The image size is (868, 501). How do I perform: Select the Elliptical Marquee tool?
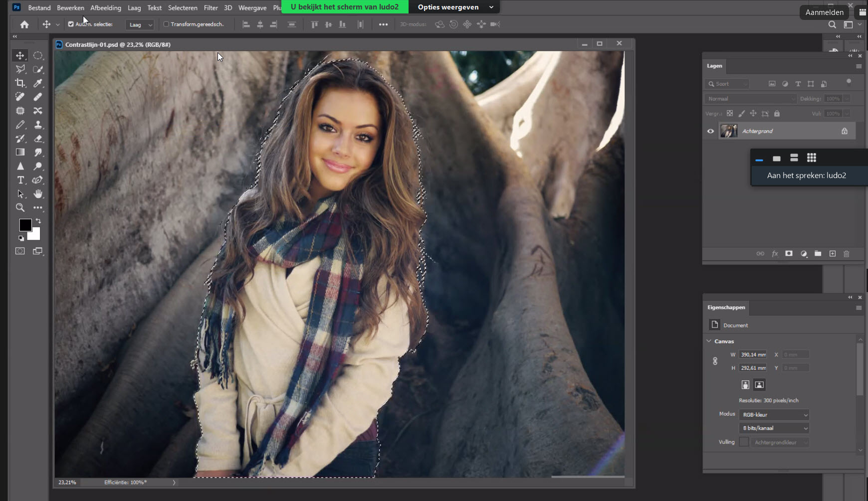tap(38, 55)
